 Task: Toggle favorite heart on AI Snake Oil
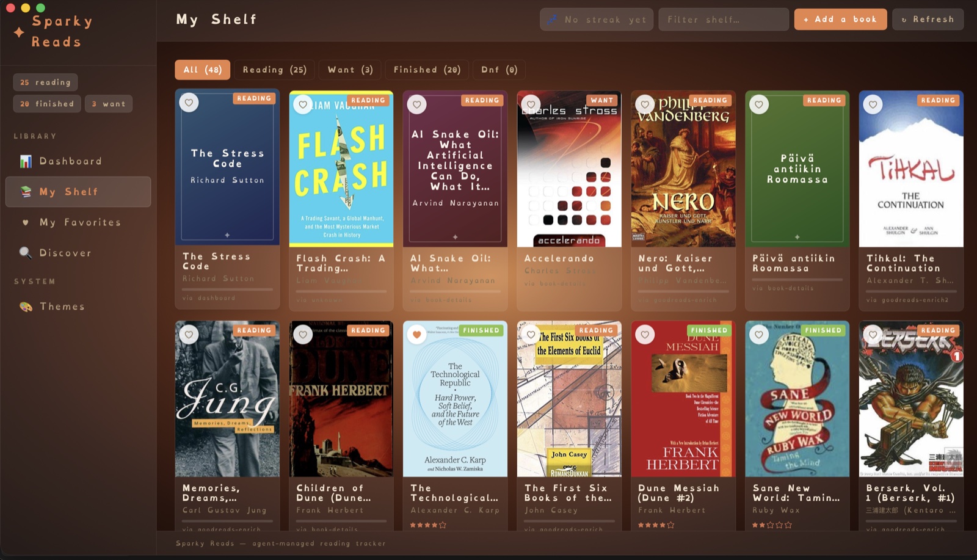[417, 104]
